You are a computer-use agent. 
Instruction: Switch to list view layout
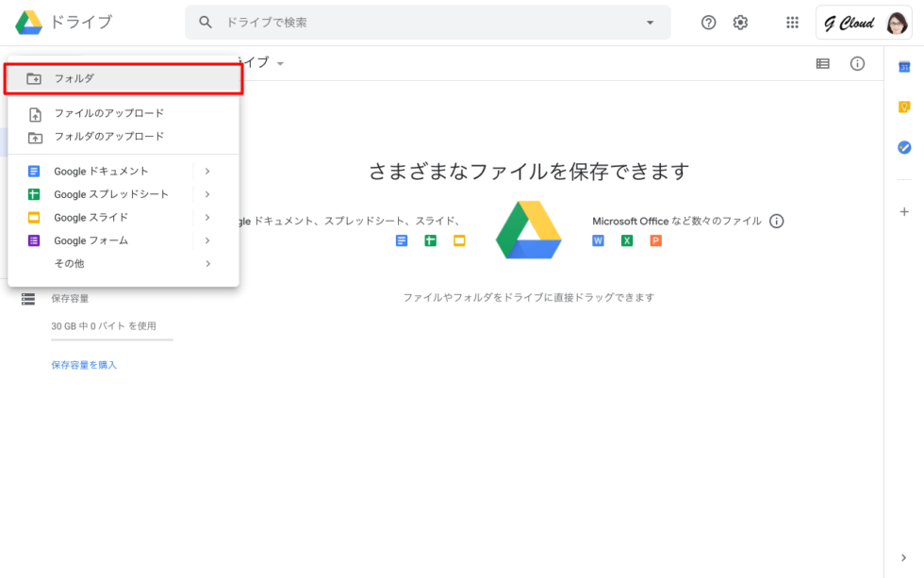click(824, 63)
